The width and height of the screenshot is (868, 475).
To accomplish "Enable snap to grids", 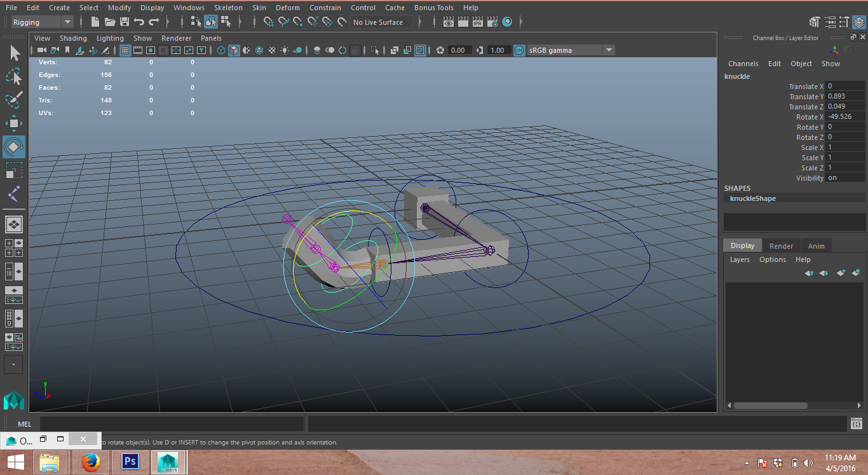I will [x=269, y=22].
